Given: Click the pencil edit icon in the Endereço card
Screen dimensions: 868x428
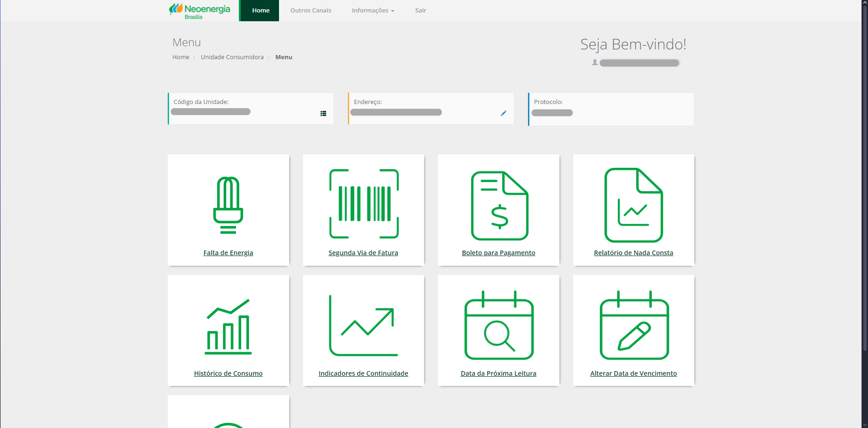Looking at the screenshot, I should [x=504, y=113].
